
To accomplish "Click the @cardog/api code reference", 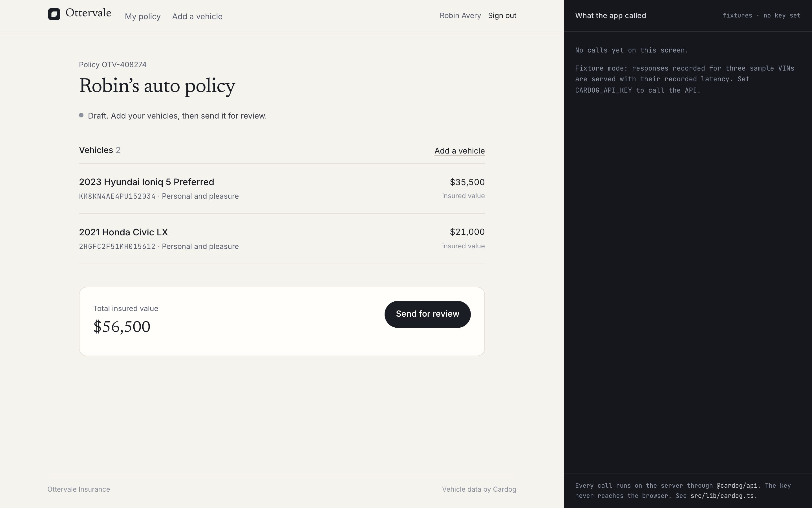I will click(x=737, y=485).
